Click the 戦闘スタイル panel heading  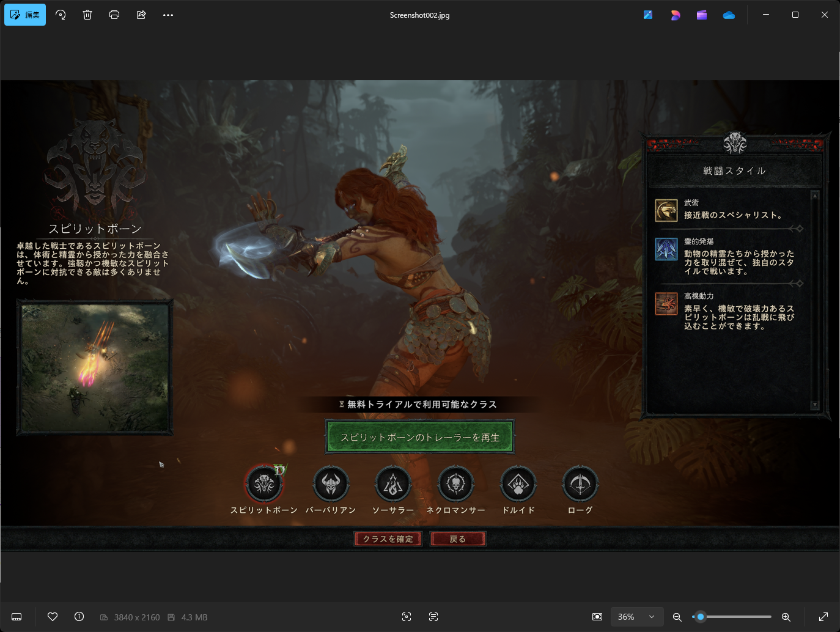734,171
